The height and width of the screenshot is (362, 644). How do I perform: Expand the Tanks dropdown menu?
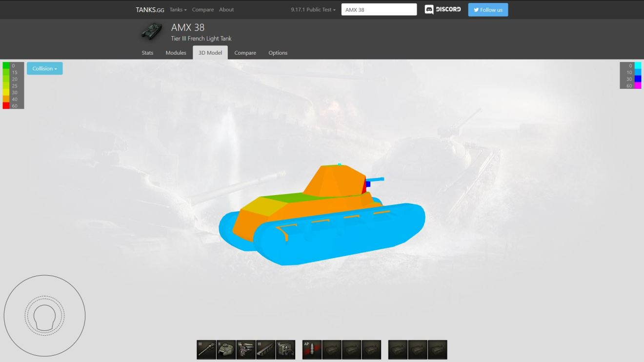[178, 10]
